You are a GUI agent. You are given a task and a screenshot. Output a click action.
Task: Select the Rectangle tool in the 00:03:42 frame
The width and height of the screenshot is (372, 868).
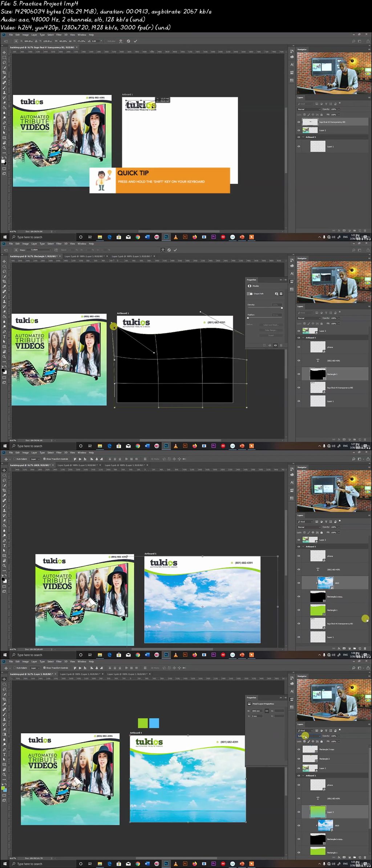pyautogui.click(x=4, y=347)
